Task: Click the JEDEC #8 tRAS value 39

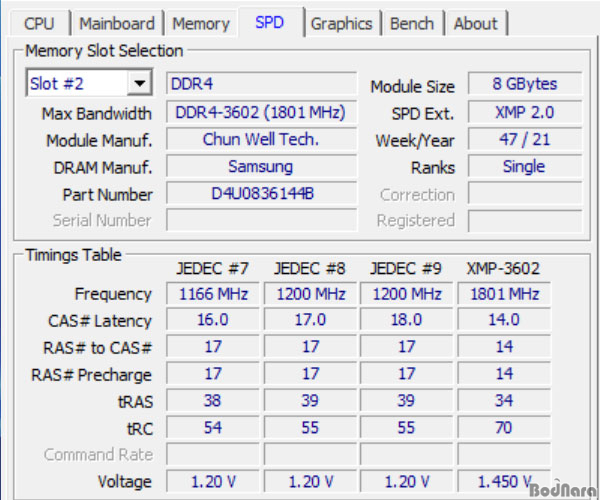Action: [x=310, y=401]
